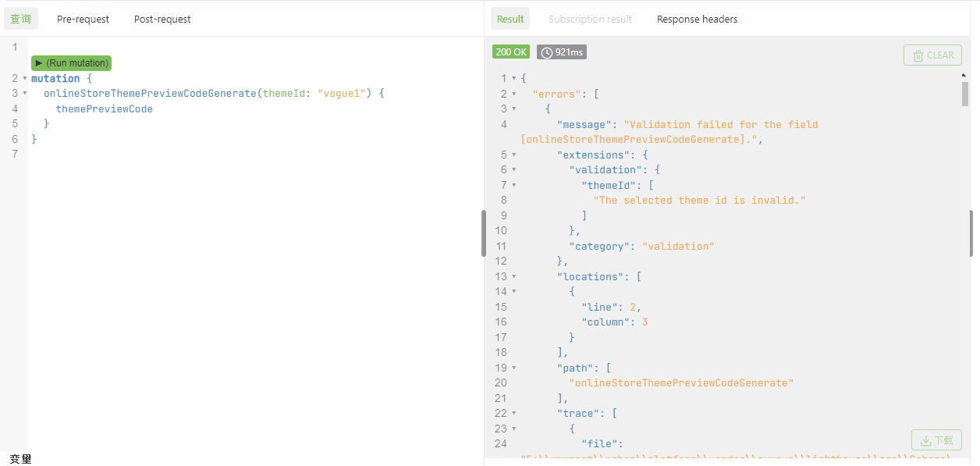Collapse the extensions object in response

pos(513,155)
